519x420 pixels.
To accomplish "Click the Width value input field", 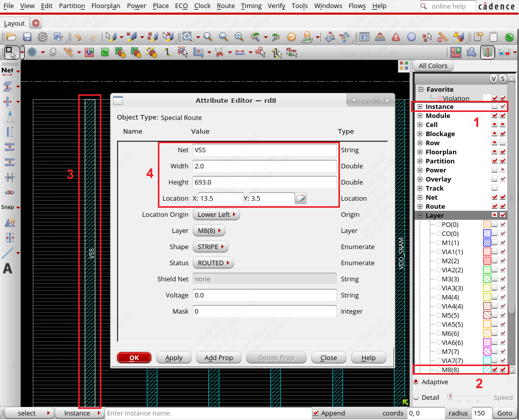I will [264, 166].
